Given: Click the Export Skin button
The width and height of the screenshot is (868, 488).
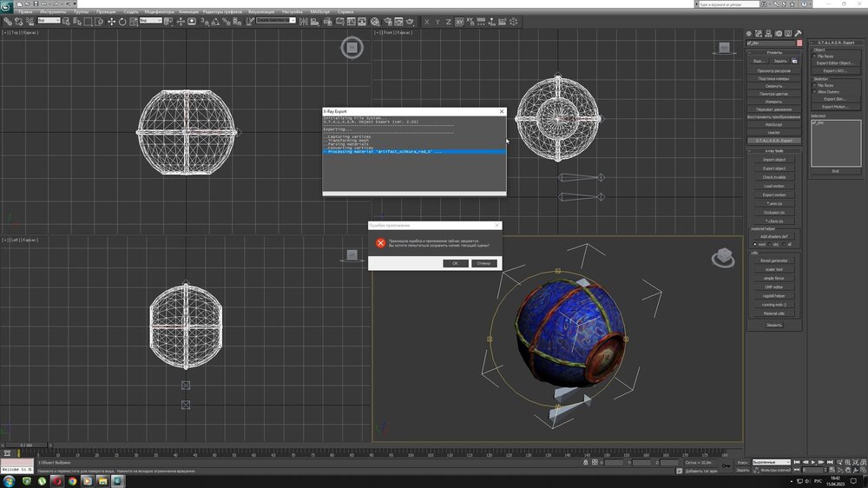Looking at the screenshot, I should coord(834,99).
